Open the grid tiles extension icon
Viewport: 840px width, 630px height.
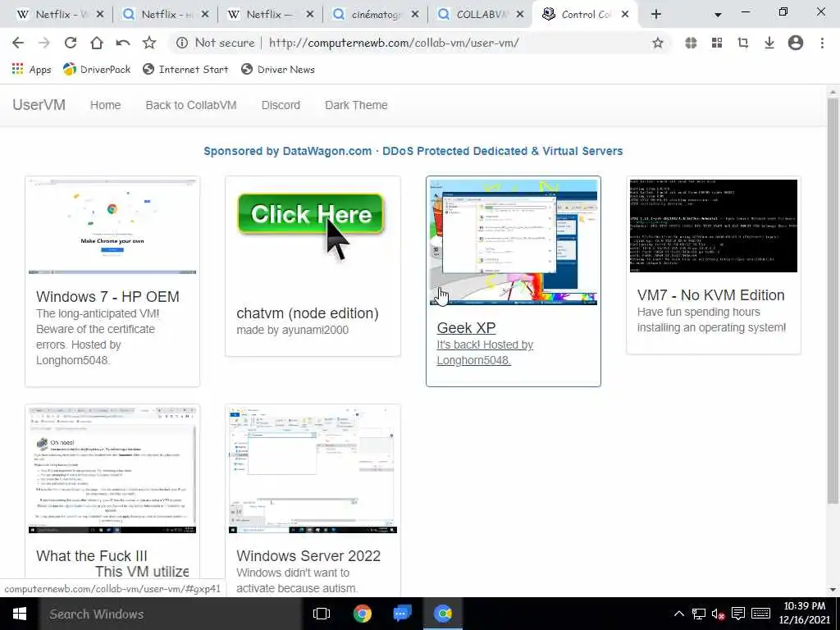[717, 43]
